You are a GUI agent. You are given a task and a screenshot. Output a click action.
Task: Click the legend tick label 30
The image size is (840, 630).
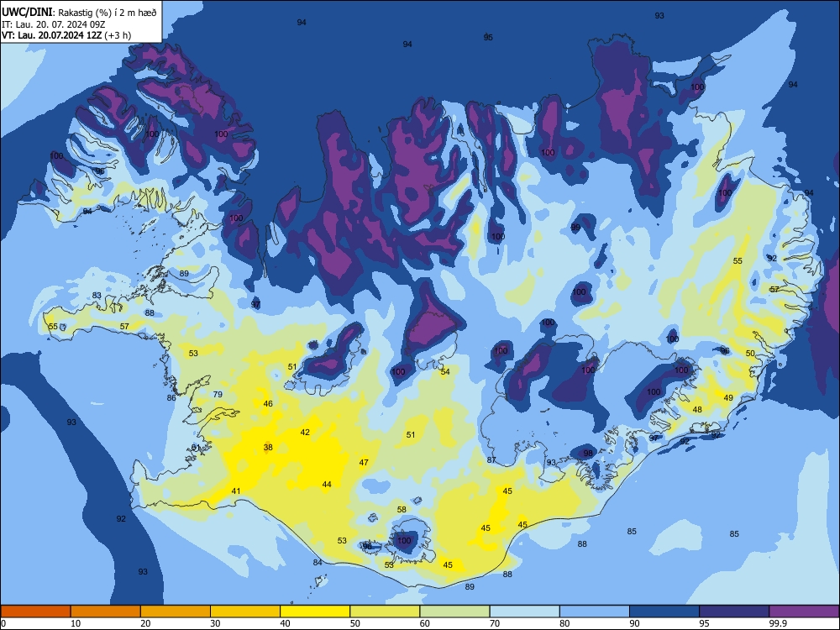pos(215,623)
